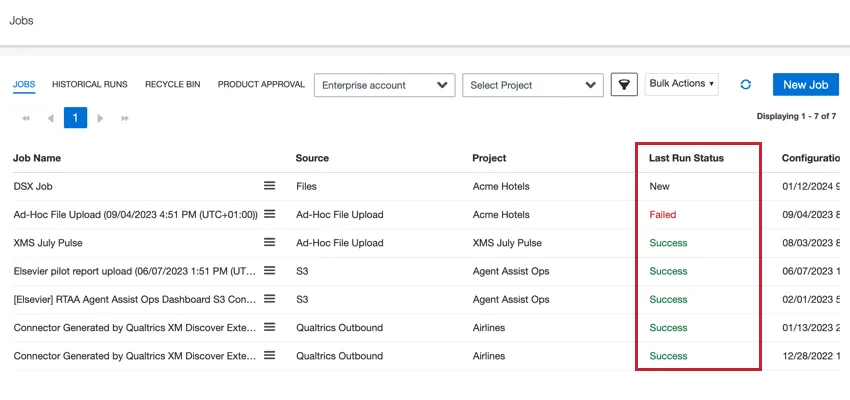
Task: Open menu for RTAA Agent Assist Ops job
Action: point(269,299)
